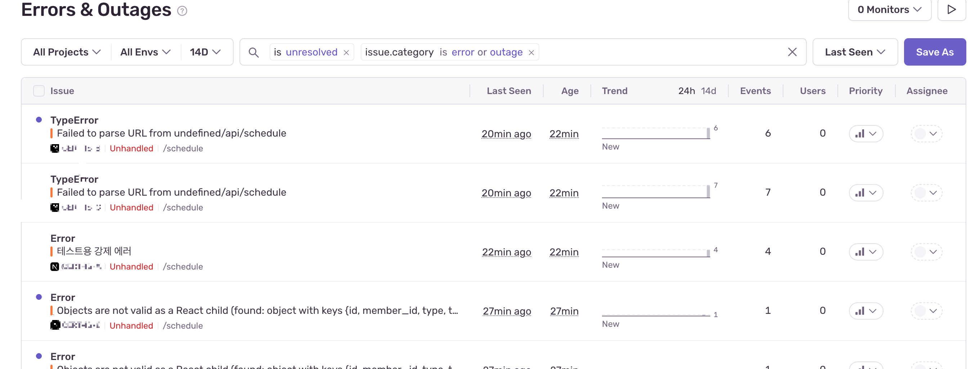Screen dimensions: 980x369
Task: Clear the whole search query
Action: coord(792,52)
